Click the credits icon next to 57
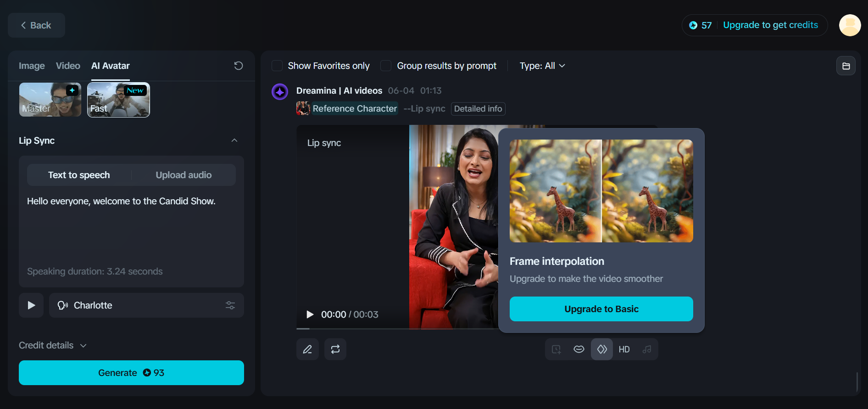The image size is (868, 409). [x=693, y=25]
